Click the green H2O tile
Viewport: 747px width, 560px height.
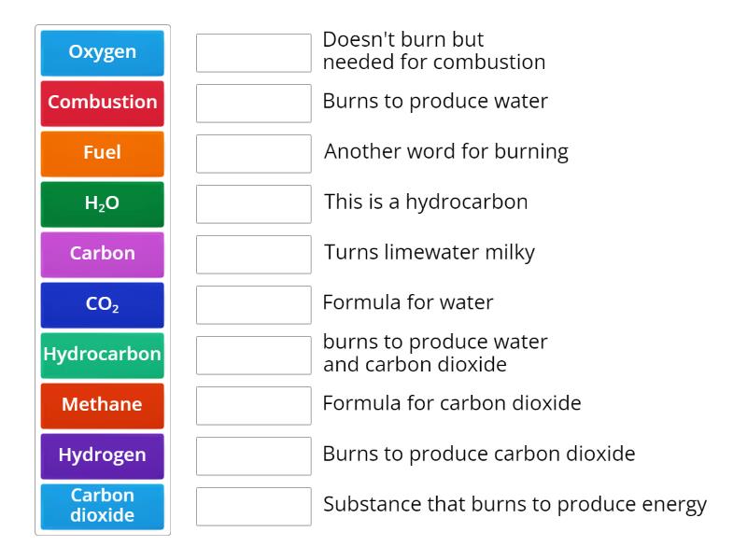102,204
